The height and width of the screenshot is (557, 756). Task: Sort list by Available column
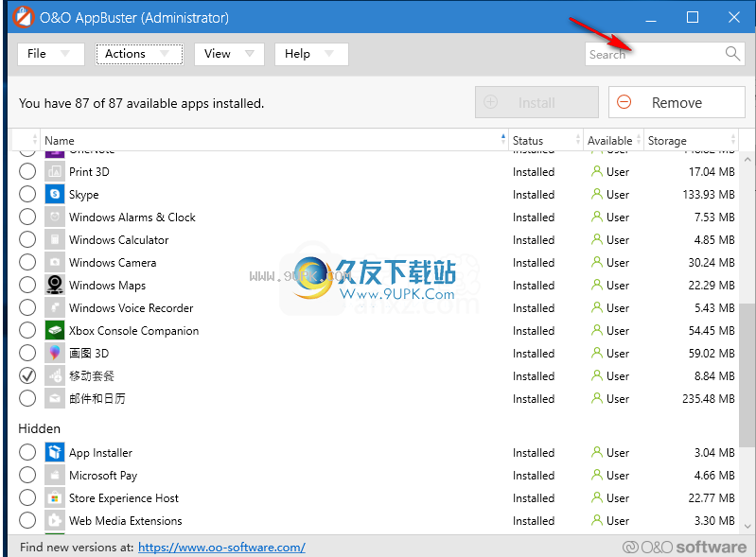coord(613,140)
